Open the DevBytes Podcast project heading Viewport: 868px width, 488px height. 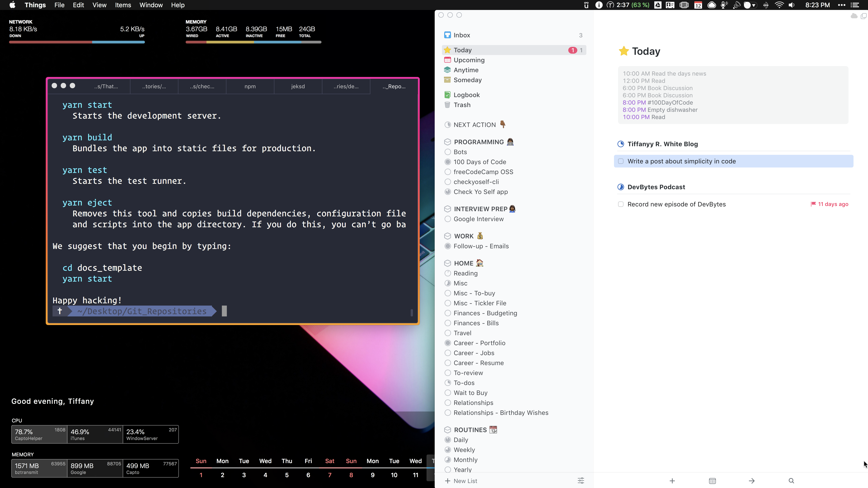[656, 187]
